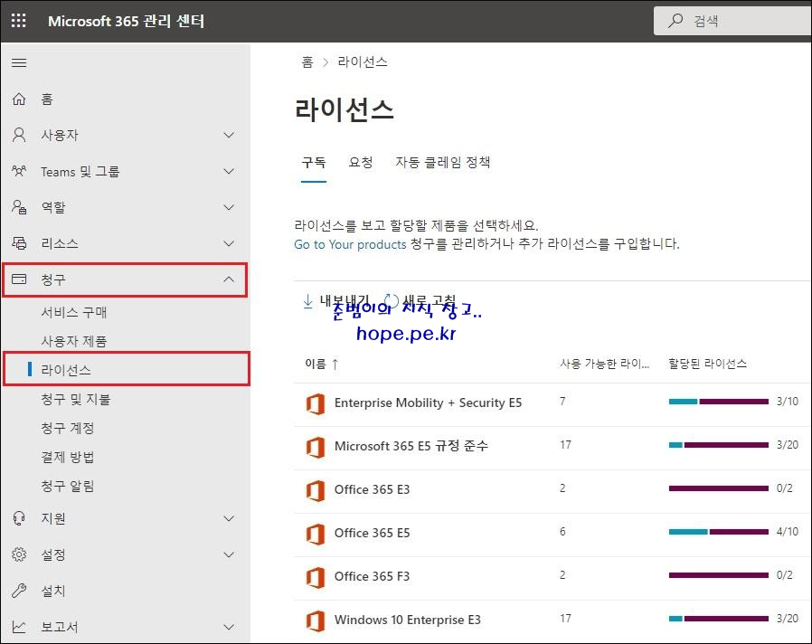The height and width of the screenshot is (644, 812).
Task: Expand the Teams 및 그룹 chevron
Action: coord(229,171)
